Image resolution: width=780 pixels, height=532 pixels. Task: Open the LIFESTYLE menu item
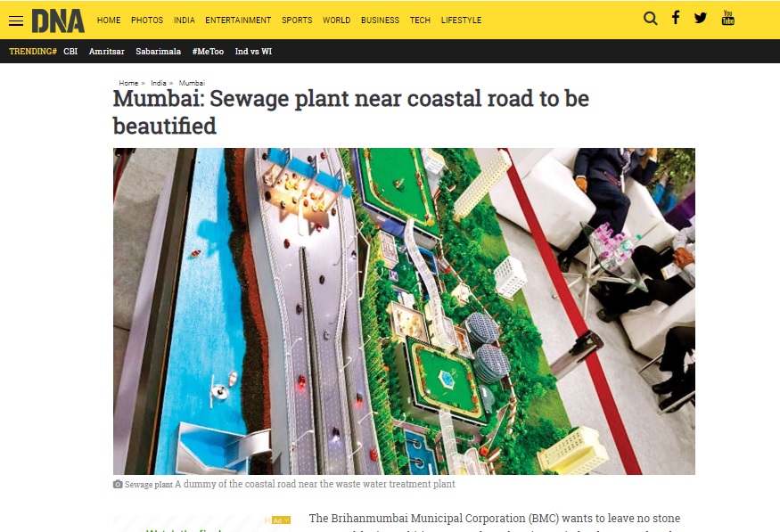click(461, 20)
